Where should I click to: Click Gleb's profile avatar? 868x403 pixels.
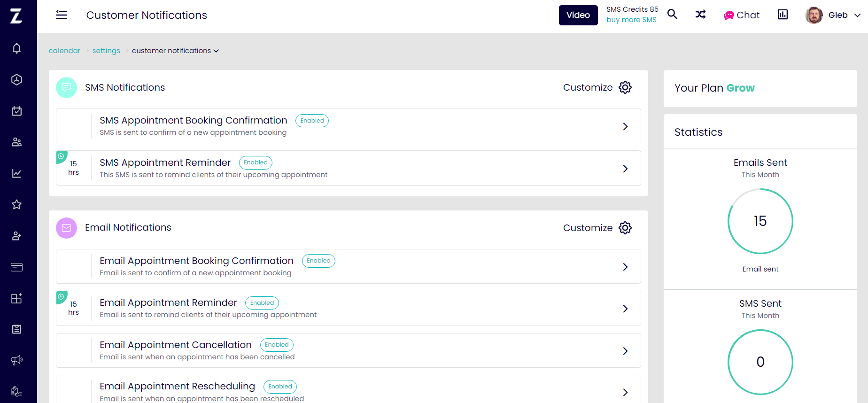(814, 15)
